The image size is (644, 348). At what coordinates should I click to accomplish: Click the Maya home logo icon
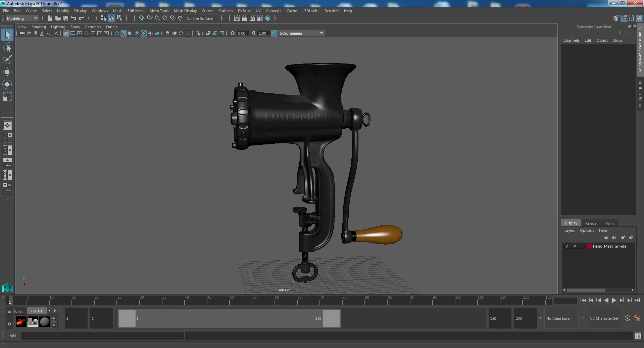point(7,288)
